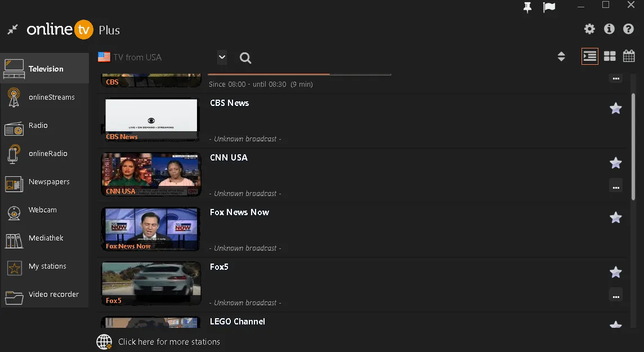Viewport: 644px width, 352px height.
Task: Open the help question mark icon
Action: click(628, 29)
